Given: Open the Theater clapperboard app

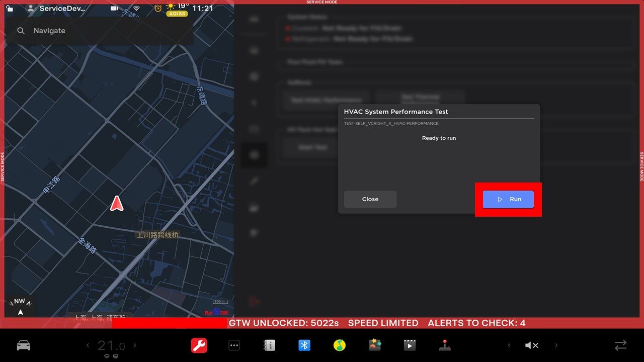Looking at the screenshot, I should point(410,345).
